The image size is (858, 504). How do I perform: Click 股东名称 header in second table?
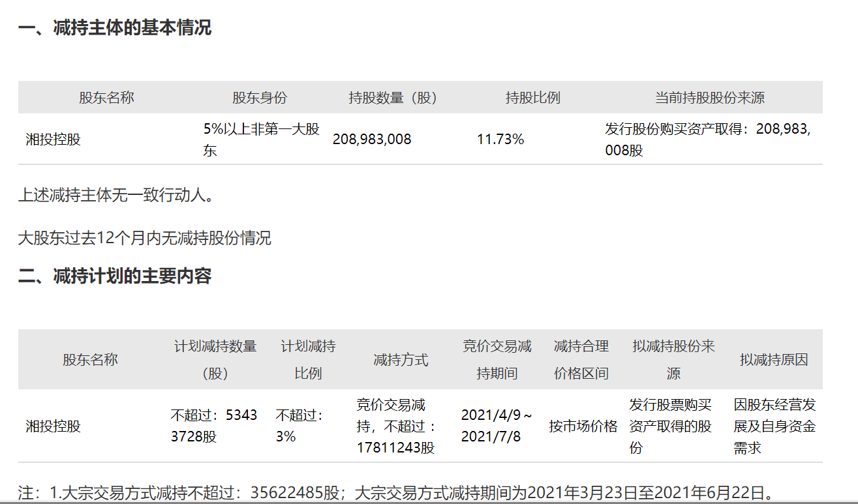click(x=90, y=359)
